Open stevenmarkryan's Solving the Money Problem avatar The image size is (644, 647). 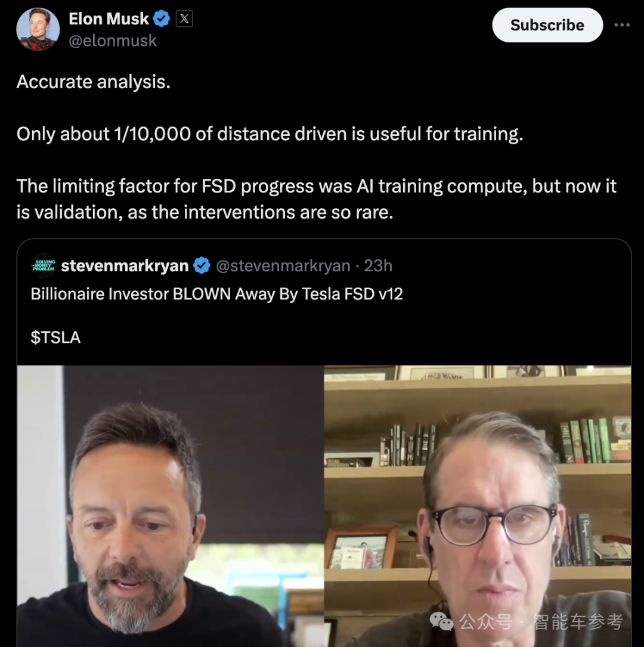point(44,265)
